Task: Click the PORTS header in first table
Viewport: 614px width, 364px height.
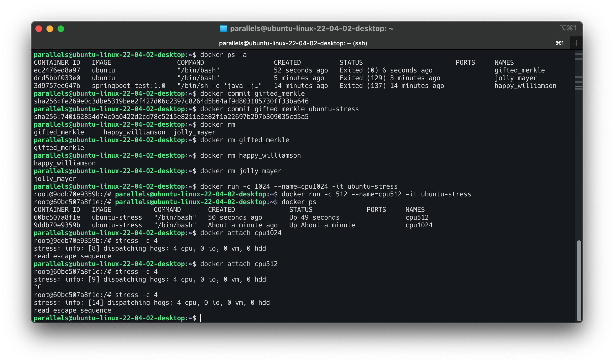Action: (465, 63)
